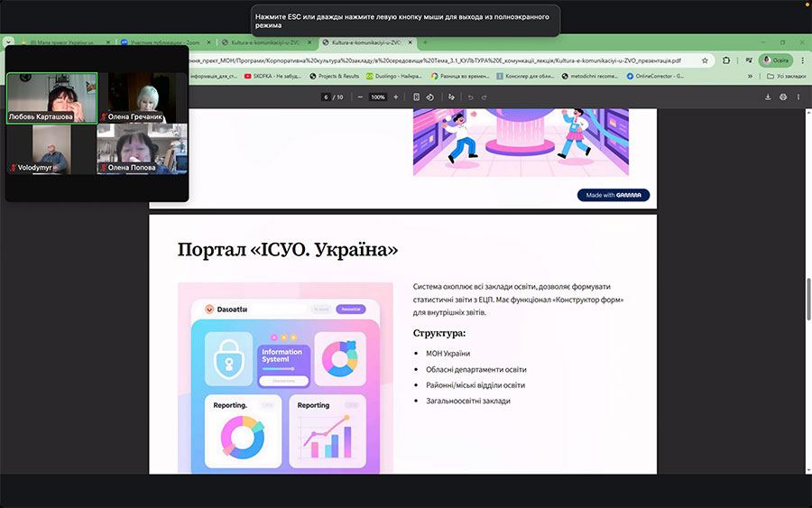The image size is (812, 508).
Task: Click the Районні/міські відділи освіти bullet
Action: click(475, 385)
